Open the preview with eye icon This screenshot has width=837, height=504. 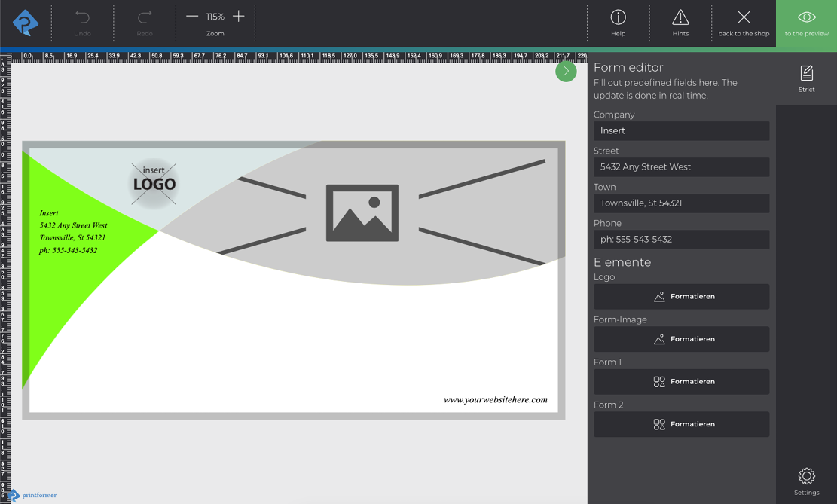tap(806, 17)
